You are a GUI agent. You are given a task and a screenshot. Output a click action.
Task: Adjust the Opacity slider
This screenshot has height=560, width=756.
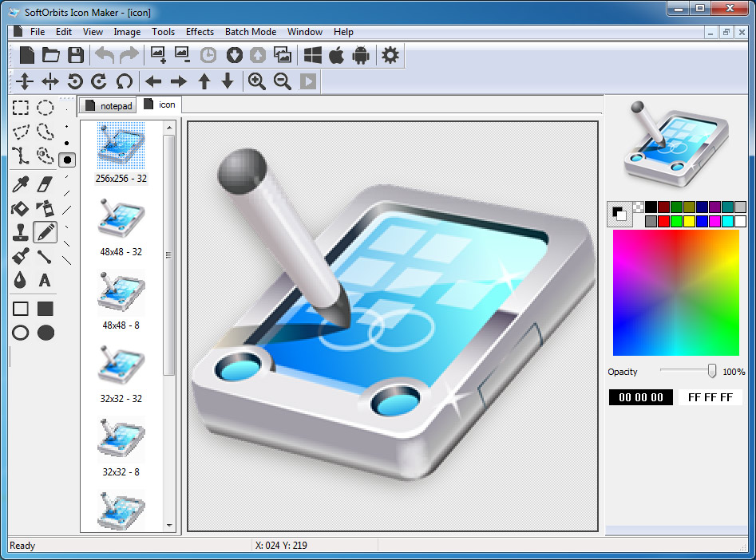pos(710,371)
